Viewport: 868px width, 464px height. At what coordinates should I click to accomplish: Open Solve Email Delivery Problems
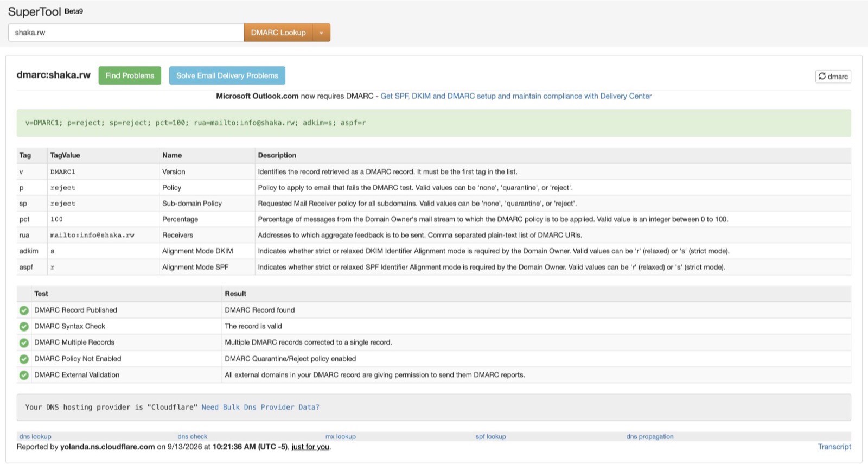(227, 75)
